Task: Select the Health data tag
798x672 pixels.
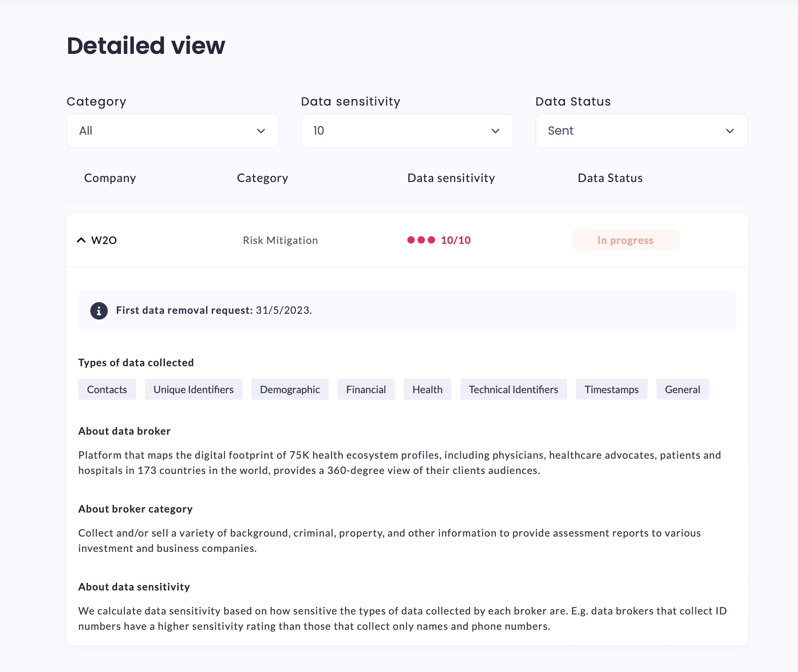Action: tap(427, 390)
